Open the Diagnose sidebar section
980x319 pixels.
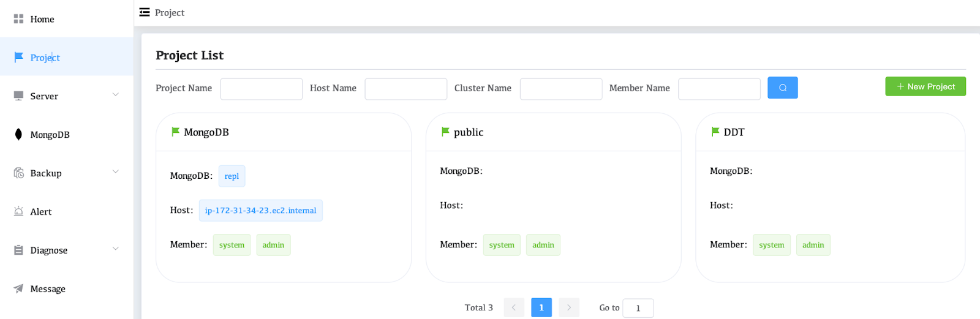point(49,250)
